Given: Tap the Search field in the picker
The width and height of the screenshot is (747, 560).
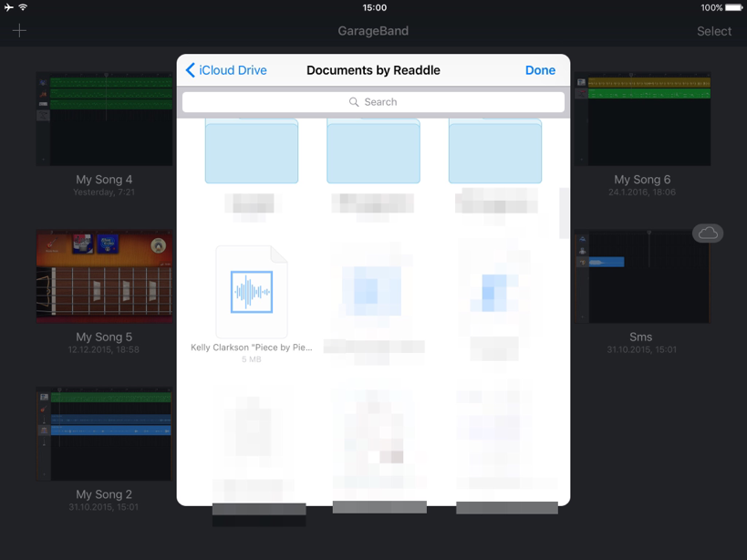Looking at the screenshot, I should pyautogui.click(x=374, y=102).
